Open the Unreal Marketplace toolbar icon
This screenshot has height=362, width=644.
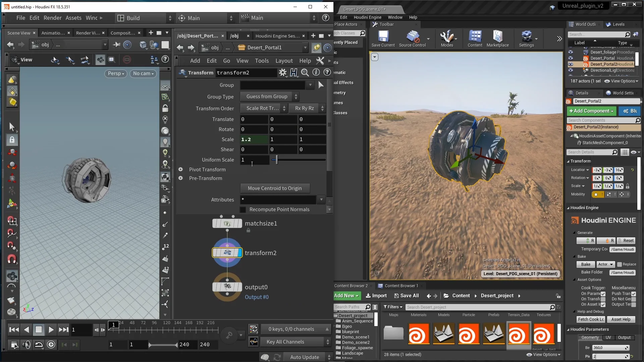(497, 39)
